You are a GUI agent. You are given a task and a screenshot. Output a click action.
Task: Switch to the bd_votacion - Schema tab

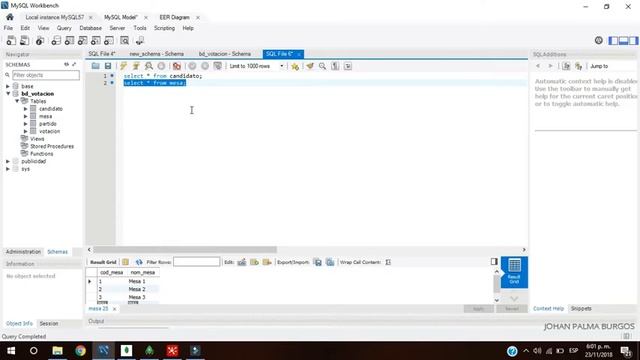pos(224,54)
